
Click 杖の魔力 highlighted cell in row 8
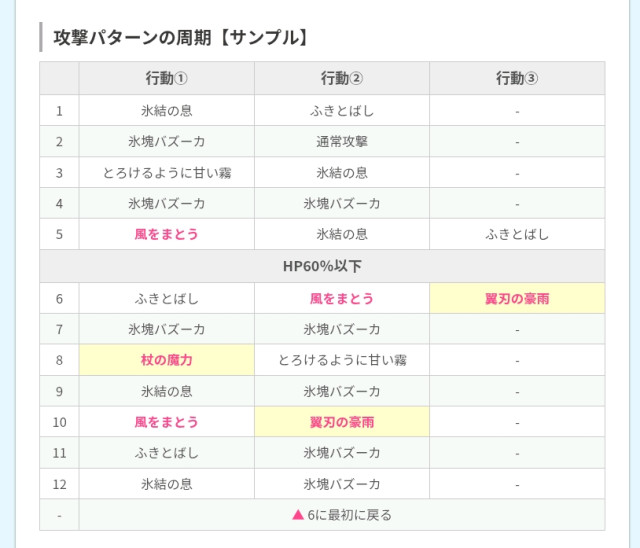167,360
